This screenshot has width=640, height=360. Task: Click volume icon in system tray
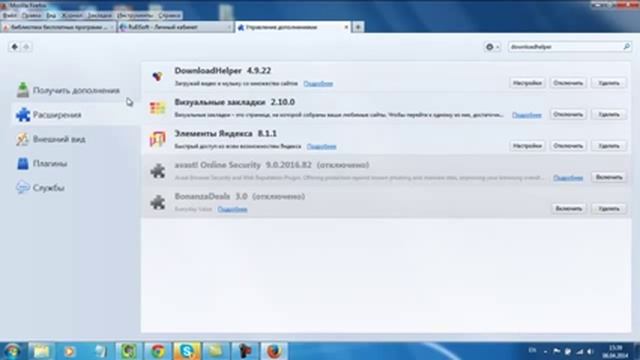pyautogui.click(x=590, y=351)
